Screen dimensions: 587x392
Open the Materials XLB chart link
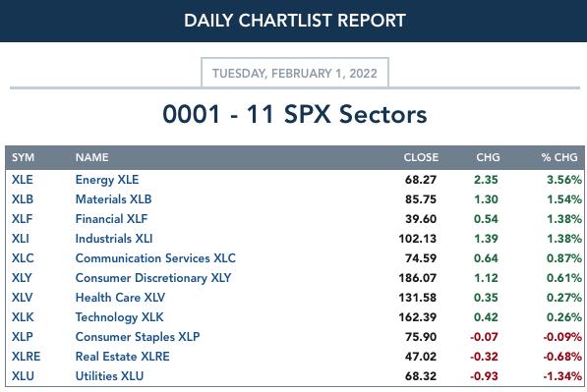pos(113,199)
